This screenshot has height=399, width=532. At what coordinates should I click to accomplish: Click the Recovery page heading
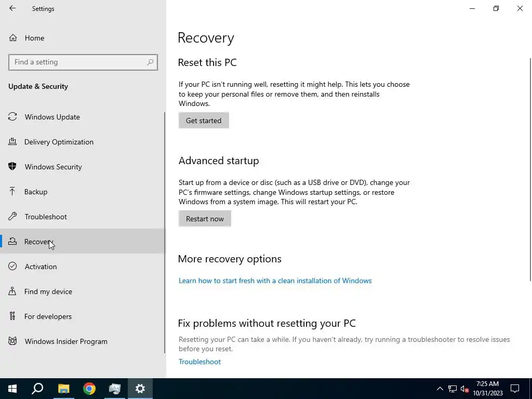coord(206,37)
